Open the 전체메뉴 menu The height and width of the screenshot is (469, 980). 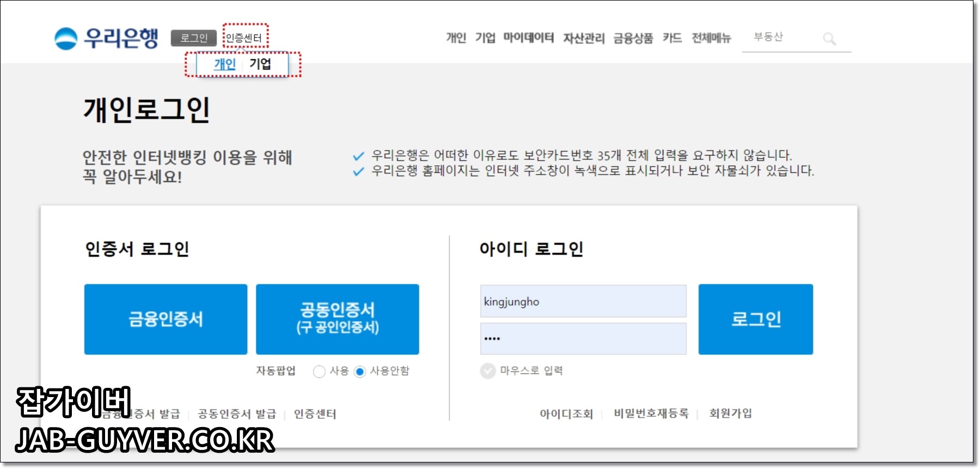(711, 38)
